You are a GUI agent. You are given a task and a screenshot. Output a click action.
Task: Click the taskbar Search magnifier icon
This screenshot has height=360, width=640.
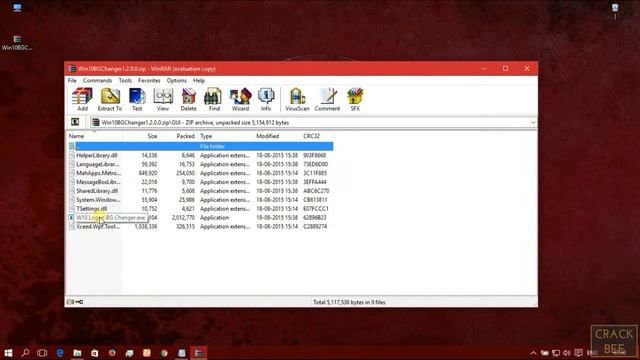[x=25, y=353]
